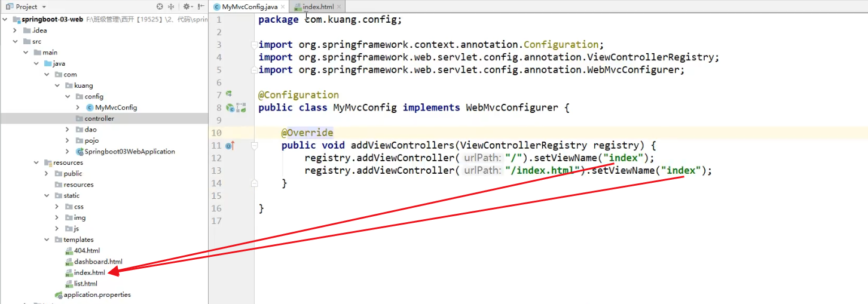Expand the MyMvcConfig class node

78,108
